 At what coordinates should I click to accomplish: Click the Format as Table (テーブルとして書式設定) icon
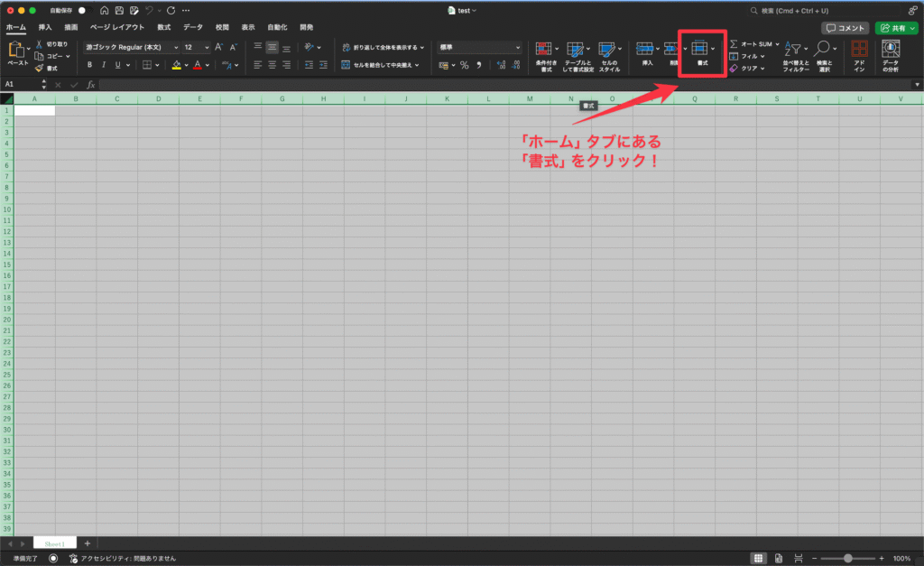point(575,49)
